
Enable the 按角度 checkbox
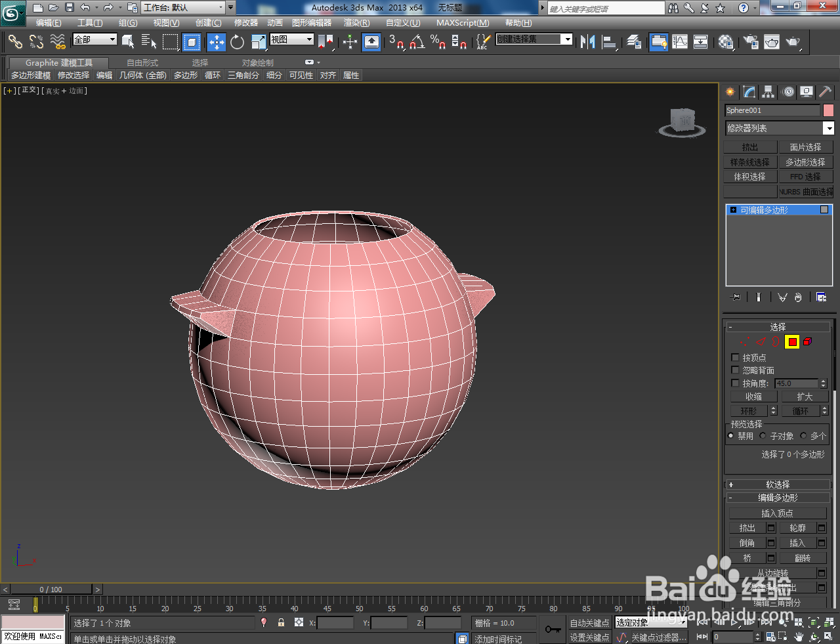click(735, 383)
